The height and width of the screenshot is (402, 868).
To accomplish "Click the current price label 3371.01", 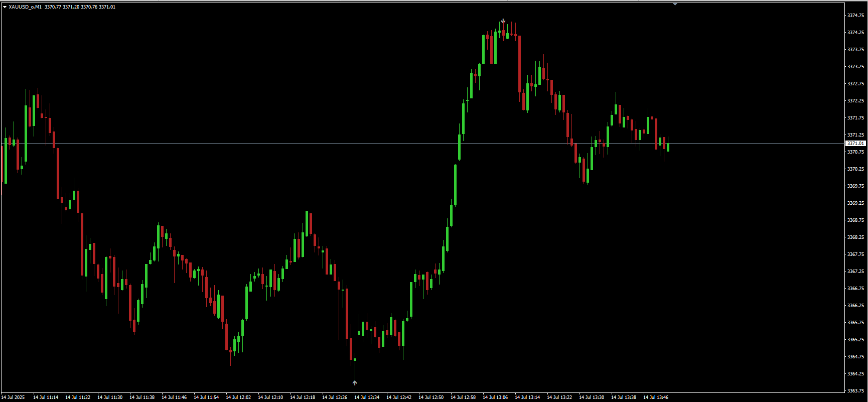I will (855, 144).
